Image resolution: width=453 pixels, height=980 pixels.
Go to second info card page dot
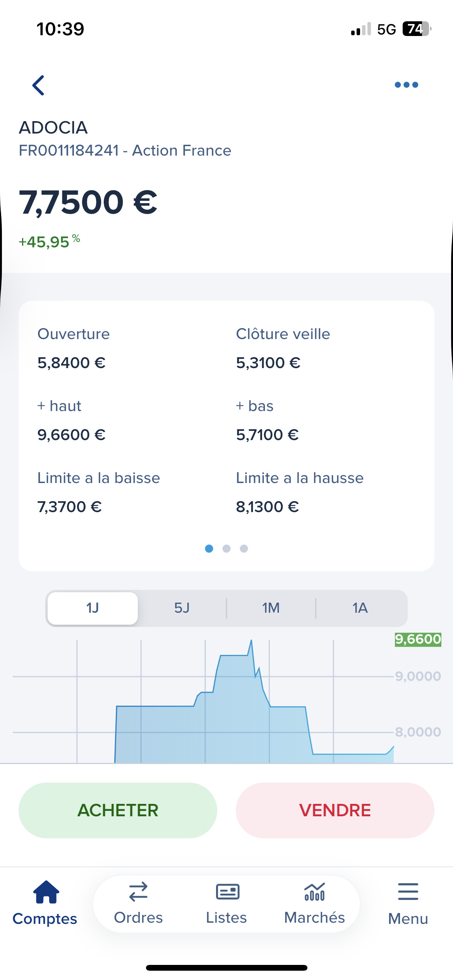[x=226, y=548]
